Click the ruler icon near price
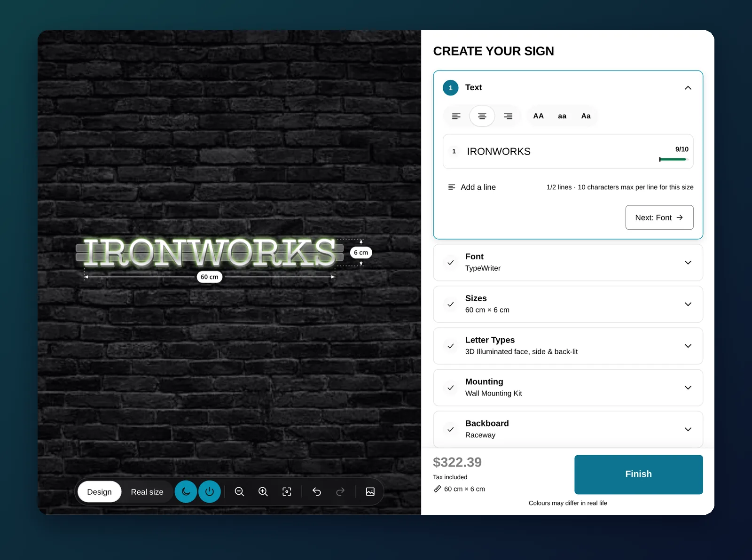The width and height of the screenshot is (752, 560). 437,489
